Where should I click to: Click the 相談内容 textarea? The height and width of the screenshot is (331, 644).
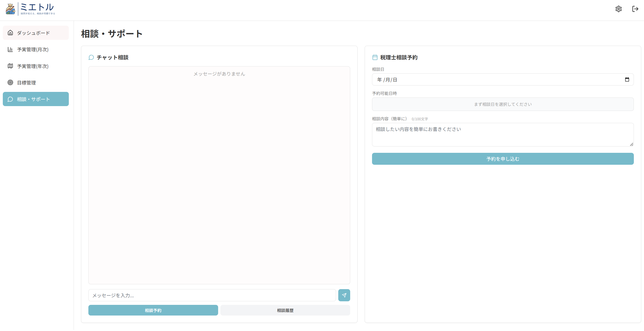point(503,135)
